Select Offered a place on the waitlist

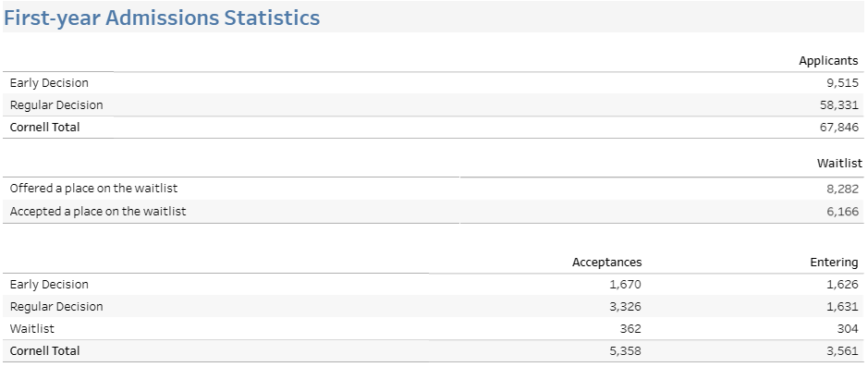93,189
